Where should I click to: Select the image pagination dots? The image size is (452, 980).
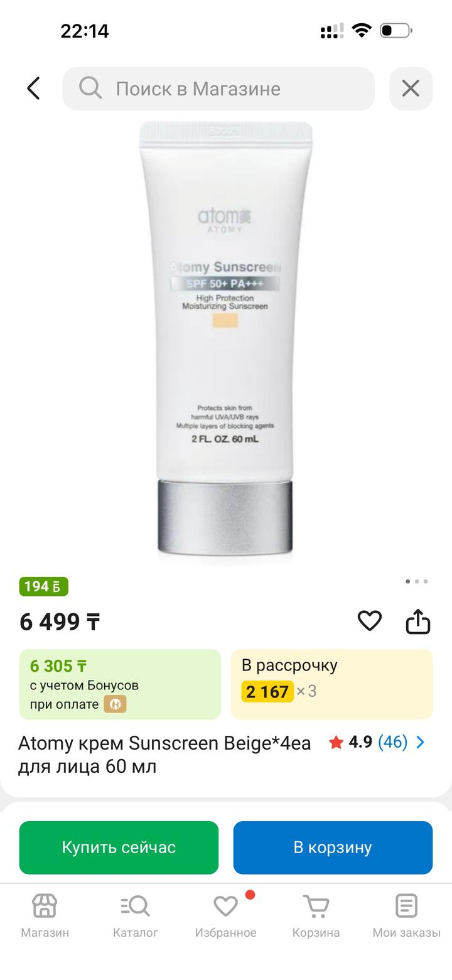click(417, 581)
